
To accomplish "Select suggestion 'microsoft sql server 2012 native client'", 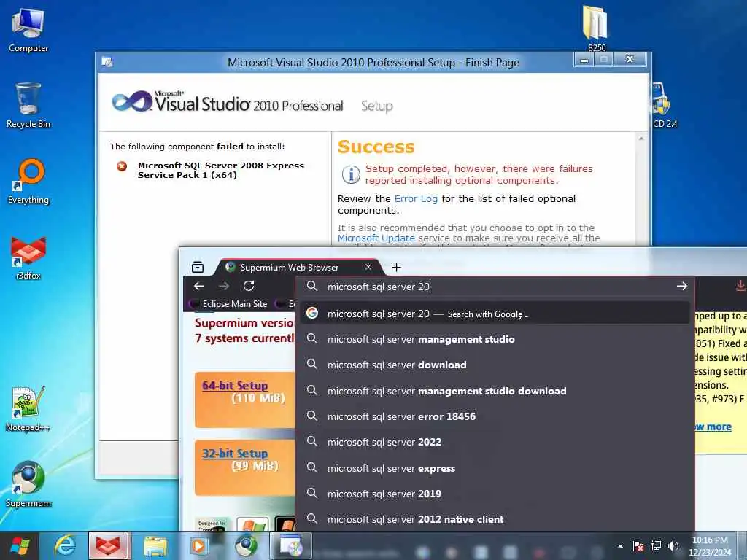I will (495, 519).
